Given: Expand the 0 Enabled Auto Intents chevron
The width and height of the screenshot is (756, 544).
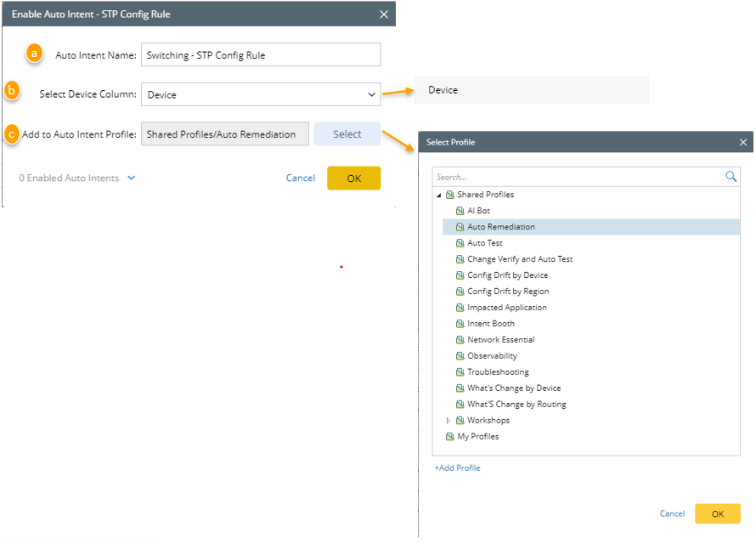Looking at the screenshot, I should click(132, 178).
